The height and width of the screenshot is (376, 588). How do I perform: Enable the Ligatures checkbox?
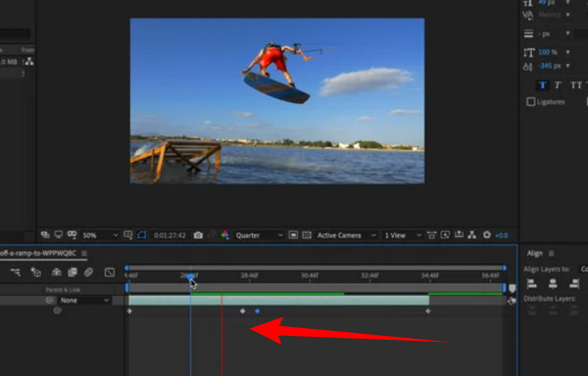tap(530, 102)
